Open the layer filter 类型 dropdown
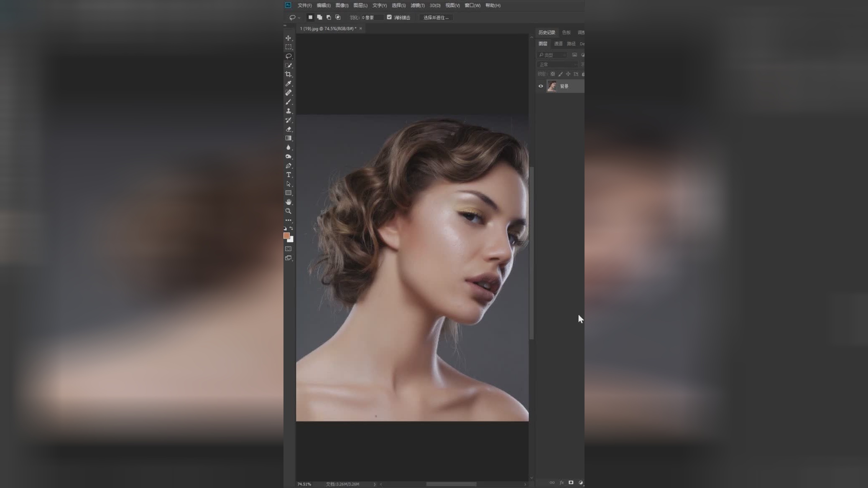The width and height of the screenshot is (868, 488). tap(552, 55)
